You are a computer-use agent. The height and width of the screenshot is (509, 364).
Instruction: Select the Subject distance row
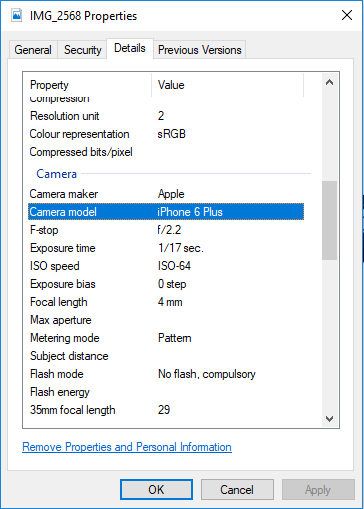tap(166, 356)
